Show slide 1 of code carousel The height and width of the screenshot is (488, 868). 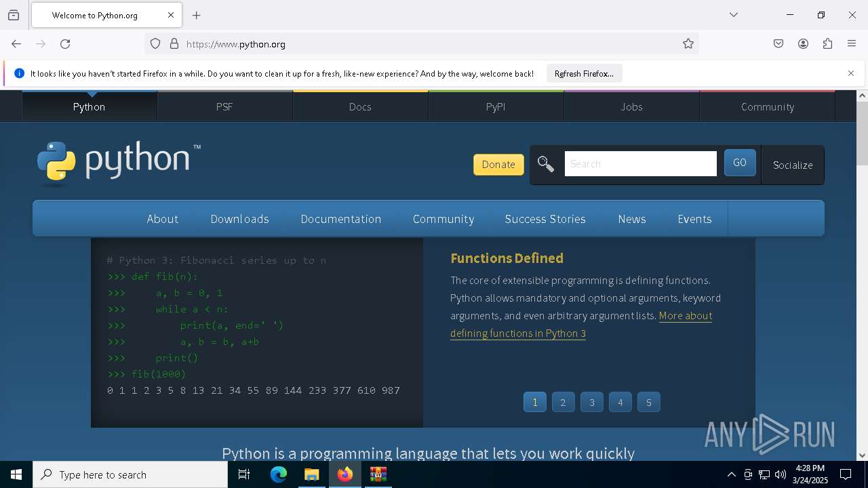(535, 403)
